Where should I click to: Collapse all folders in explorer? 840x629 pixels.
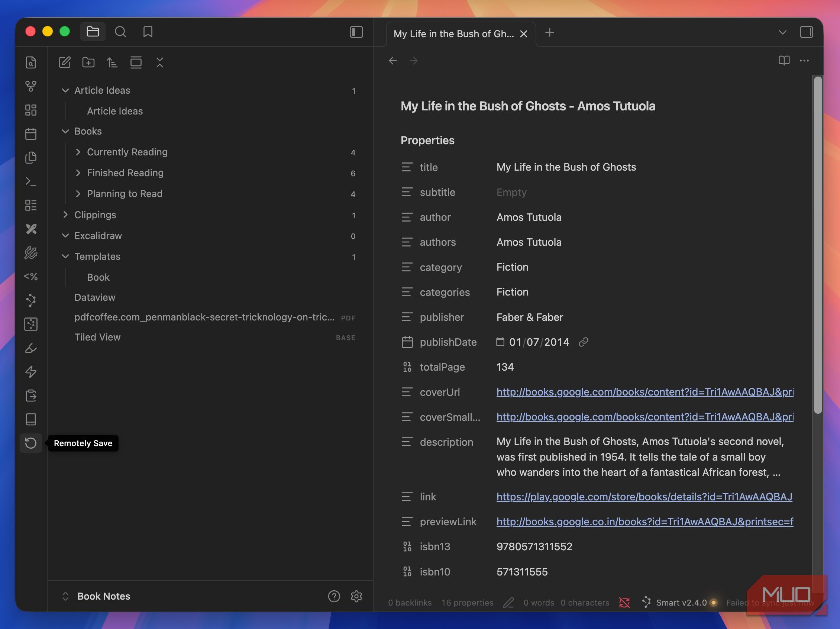pos(160,62)
